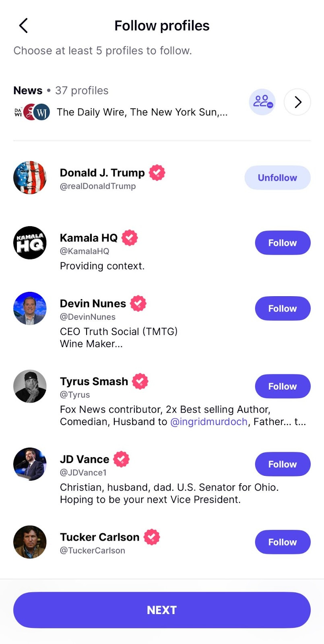
Task: Expand the News category chevron
Action: 297,102
